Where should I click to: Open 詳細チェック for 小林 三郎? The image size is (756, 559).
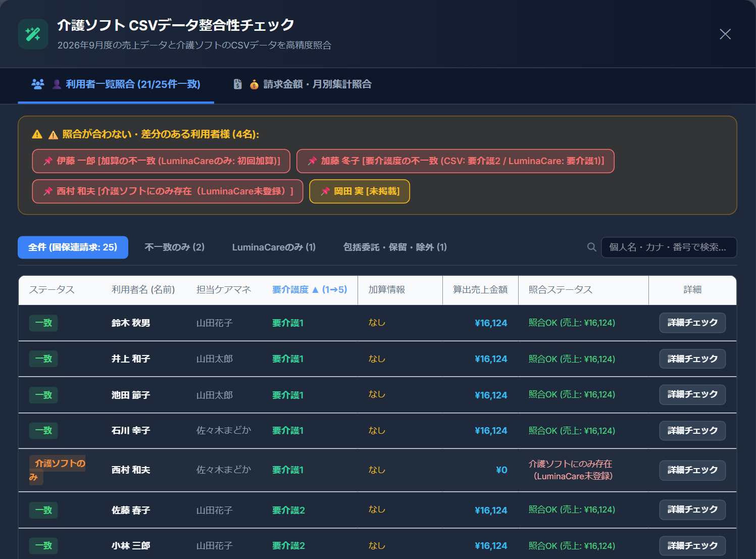tap(692, 546)
